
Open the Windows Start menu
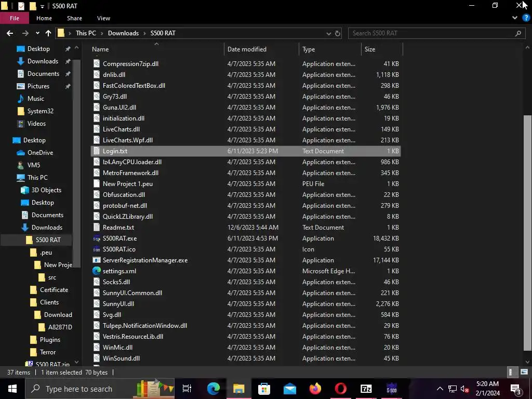[x=12, y=389]
